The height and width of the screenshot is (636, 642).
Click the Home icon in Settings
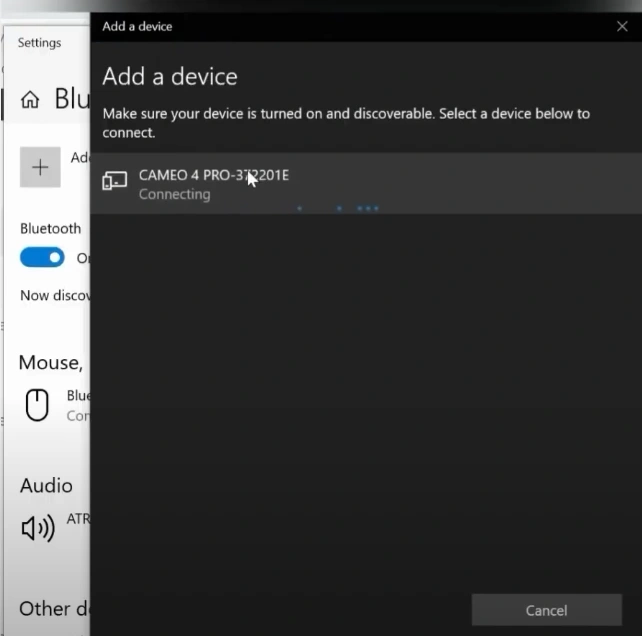point(30,99)
